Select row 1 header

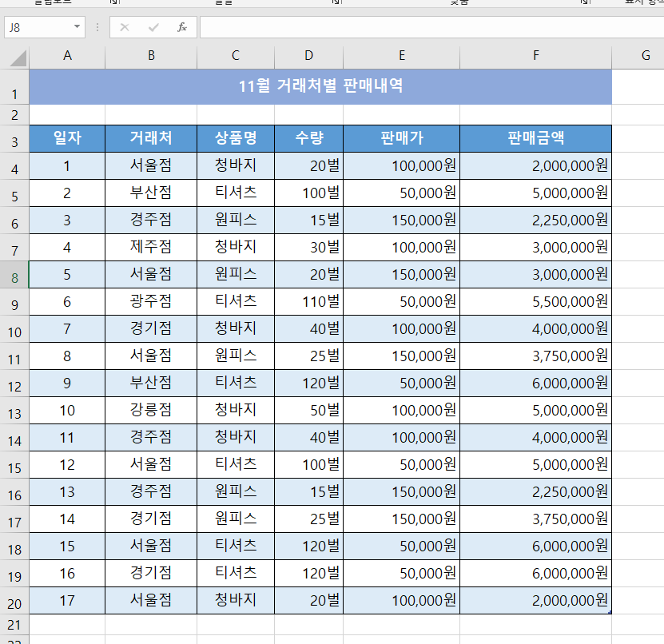point(14,87)
